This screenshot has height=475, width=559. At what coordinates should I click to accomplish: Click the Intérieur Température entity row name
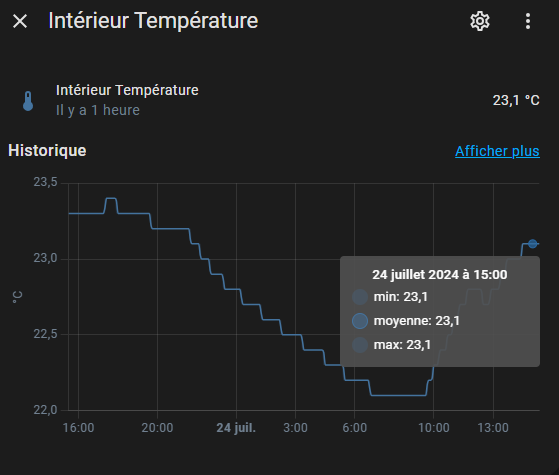(x=127, y=90)
